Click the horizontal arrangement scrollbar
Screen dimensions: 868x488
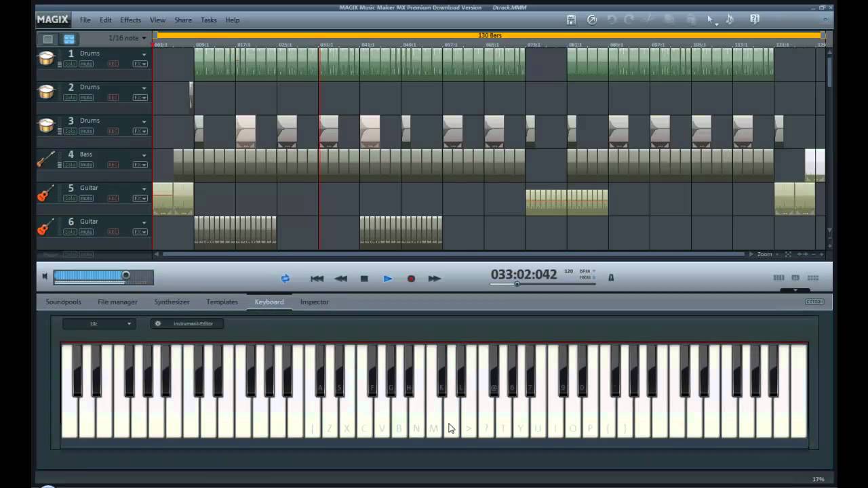453,254
